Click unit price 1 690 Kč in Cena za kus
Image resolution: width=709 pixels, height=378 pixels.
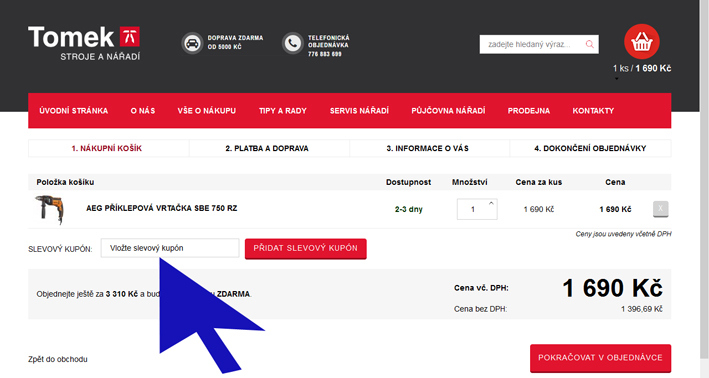539,209
